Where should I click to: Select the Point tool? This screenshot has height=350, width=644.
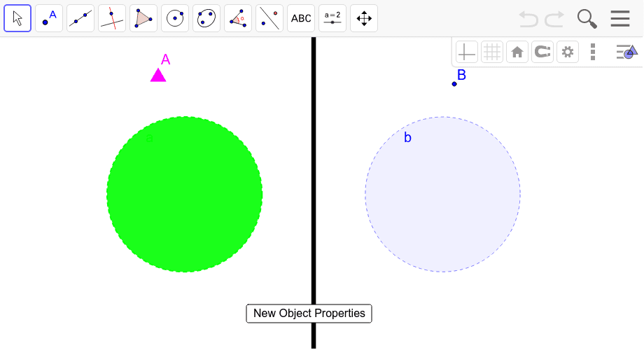pyautogui.click(x=49, y=18)
